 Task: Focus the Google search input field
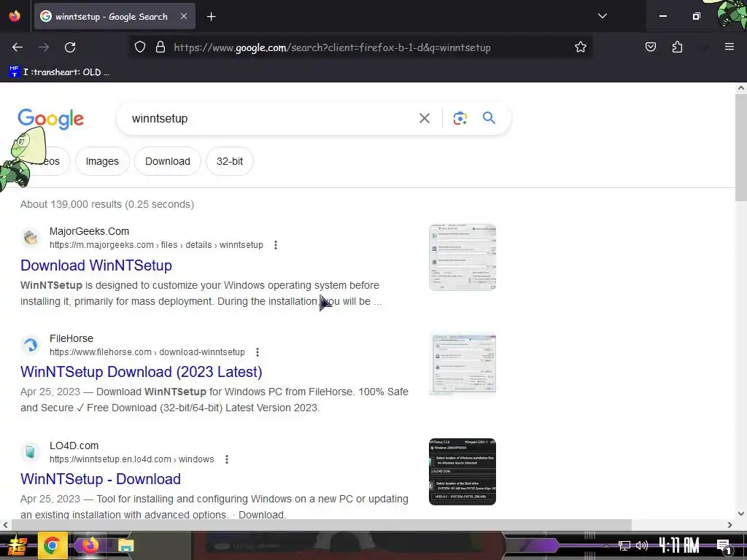click(x=271, y=118)
